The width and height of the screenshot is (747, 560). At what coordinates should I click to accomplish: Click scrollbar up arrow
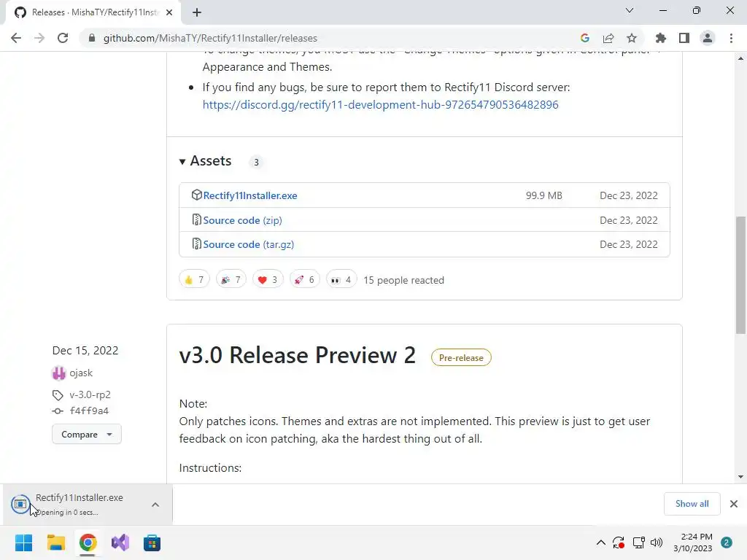pos(740,58)
